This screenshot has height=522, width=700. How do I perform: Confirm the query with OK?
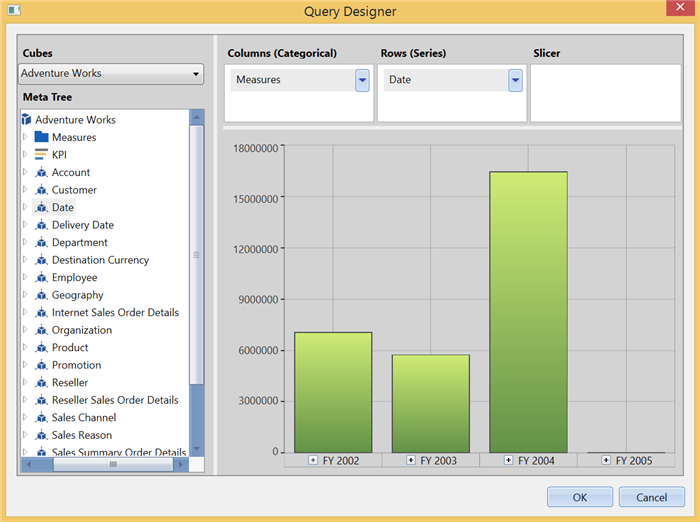click(580, 497)
